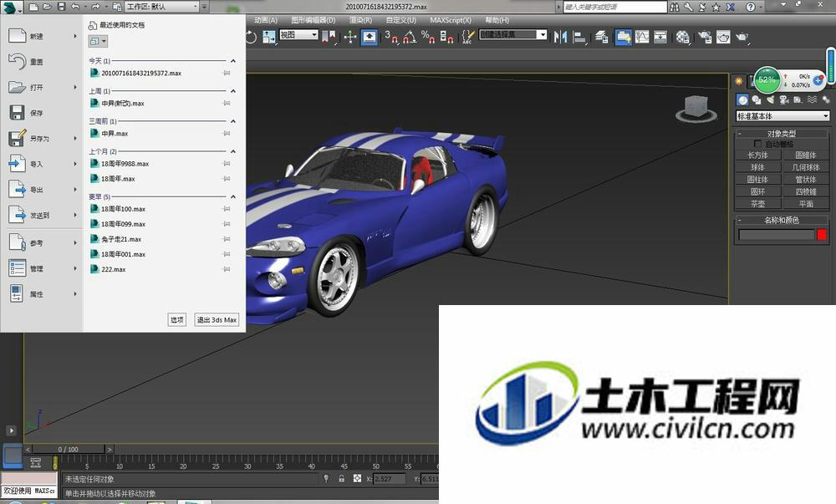Image resolution: width=836 pixels, height=504 pixels.
Task: Click the Align tool icon
Action: pyautogui.click(x=579, y=37)
